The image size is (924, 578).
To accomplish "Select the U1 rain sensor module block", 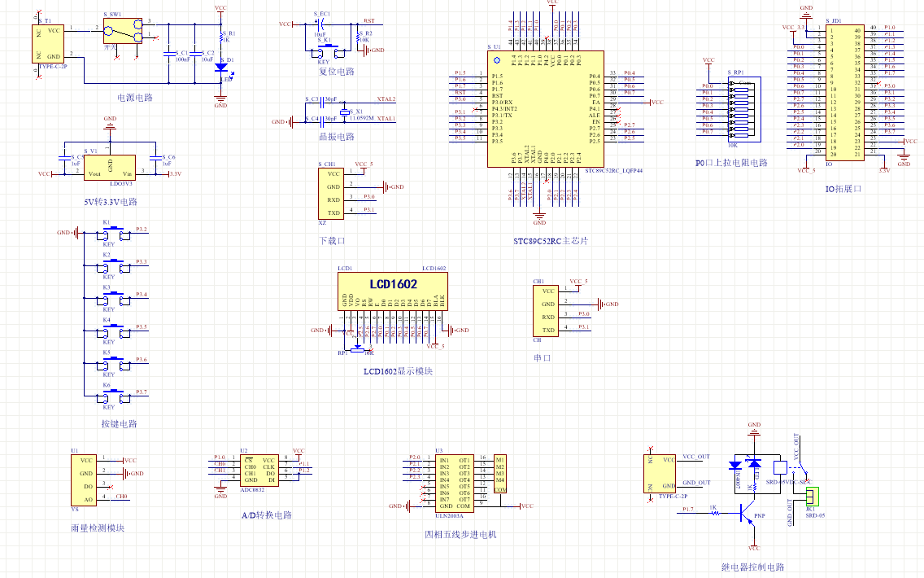I will (83, 480).
